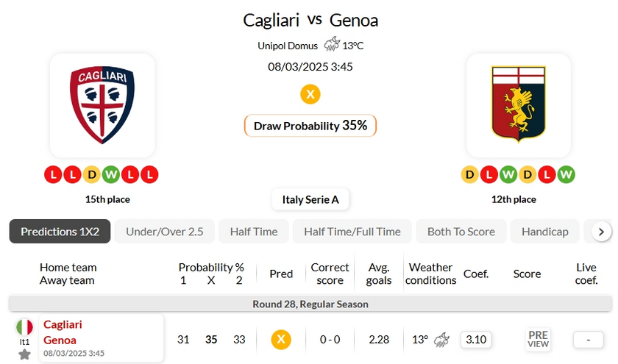Click the weather icon in the table row

pos(441,339)
